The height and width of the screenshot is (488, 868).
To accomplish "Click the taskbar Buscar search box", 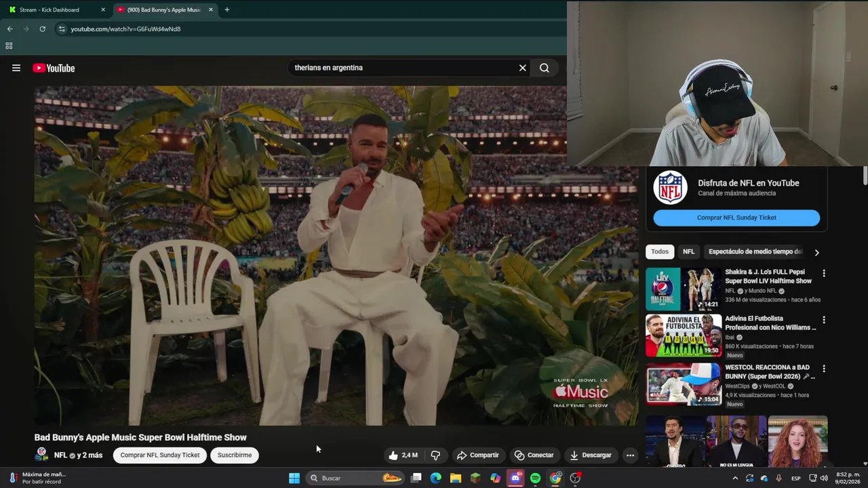I will [x=355, y=478].
